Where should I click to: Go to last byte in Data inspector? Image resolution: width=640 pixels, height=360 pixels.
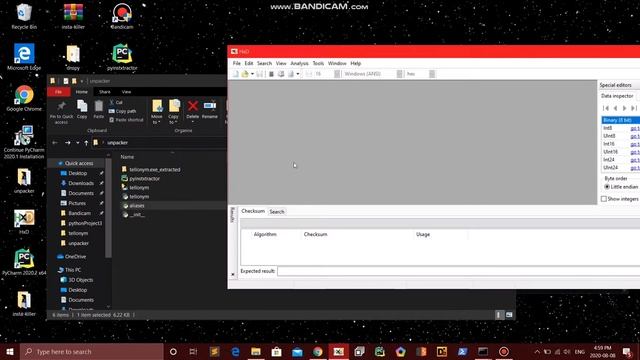point(633,108)
